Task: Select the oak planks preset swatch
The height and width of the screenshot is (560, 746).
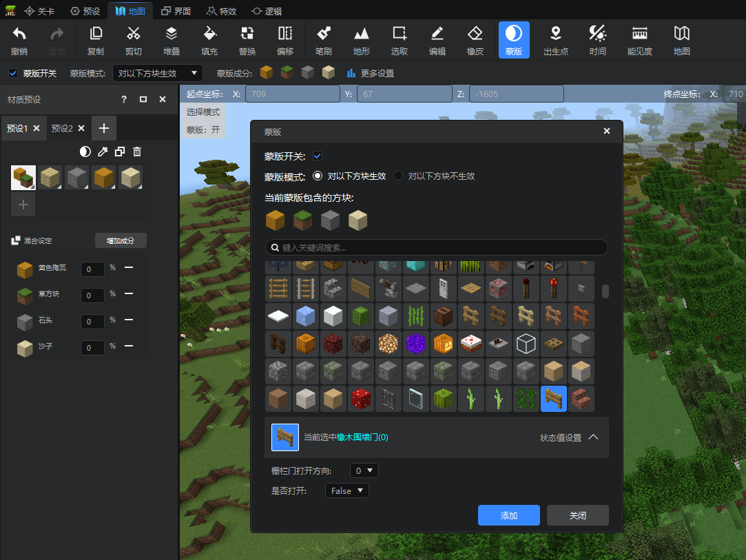Action: tap(50, 178)
